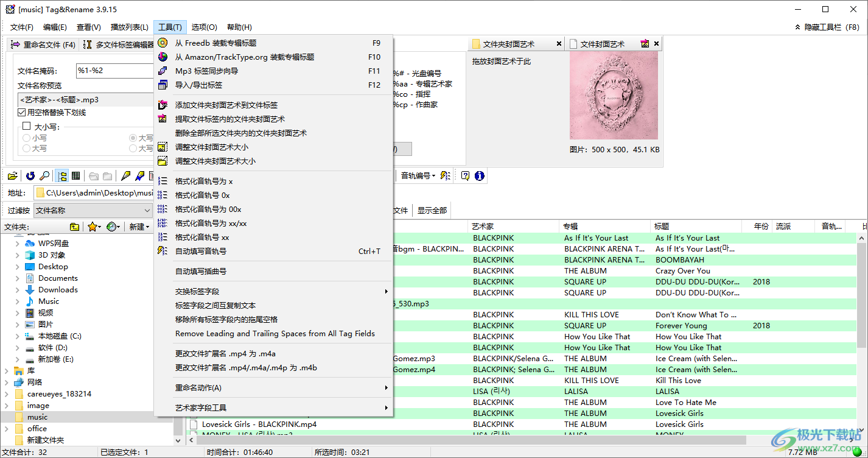Screen dimensions: 868x458
Task: Click extract cover art from tag icon
Action: pyautogui.click(x=163, y=119)
